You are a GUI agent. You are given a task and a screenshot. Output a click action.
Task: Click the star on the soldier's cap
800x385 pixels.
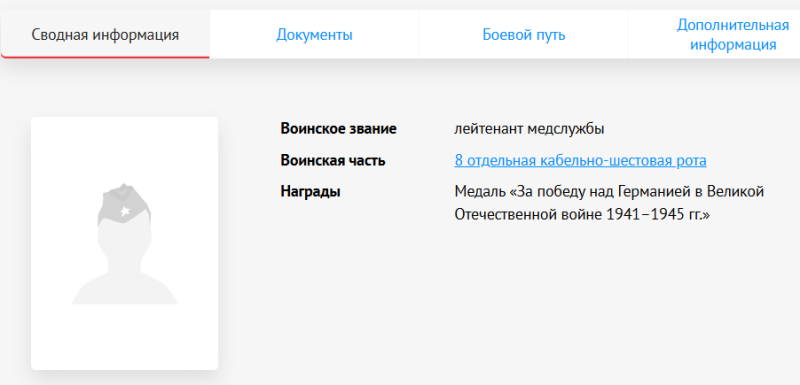tap(124, 211)
